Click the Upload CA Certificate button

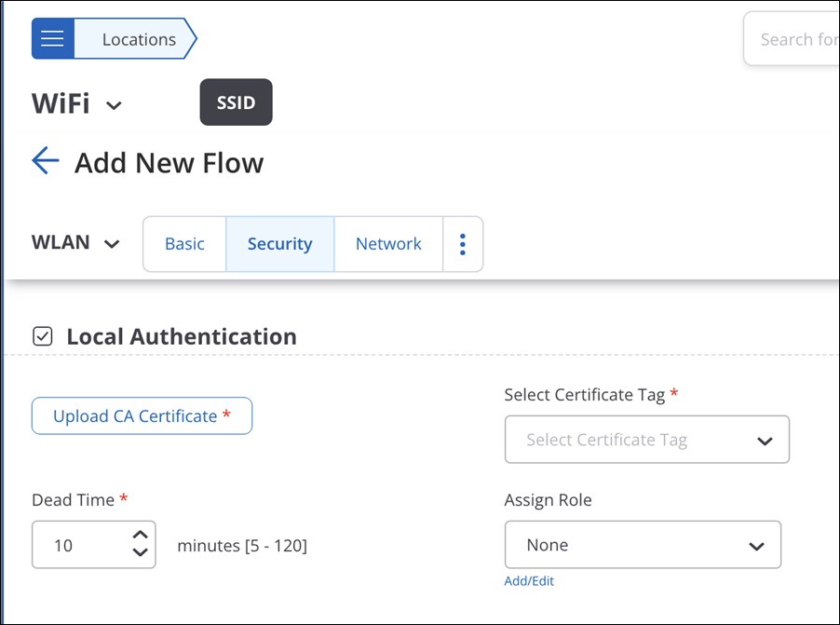(x=142, y=416)
